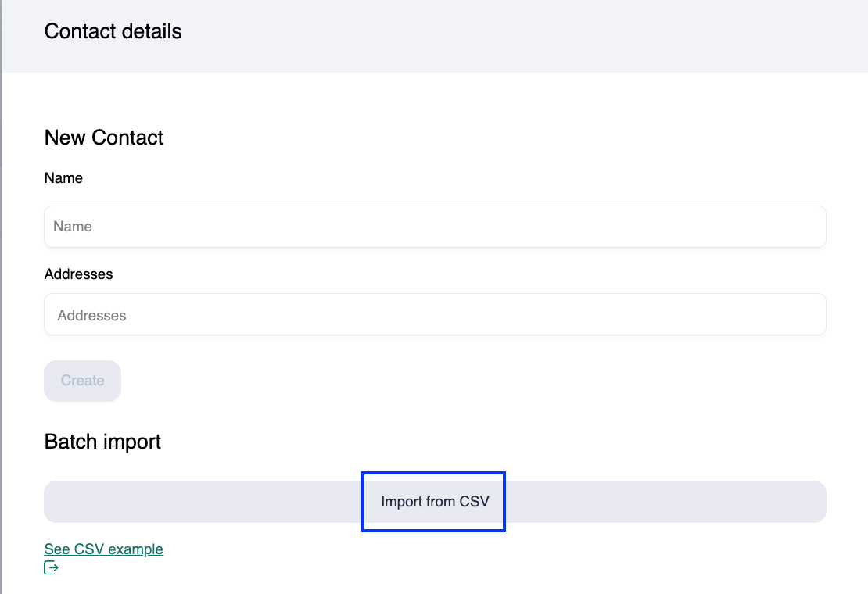Click the Import from CSV button
868x594 pixels.
point(435,502)
